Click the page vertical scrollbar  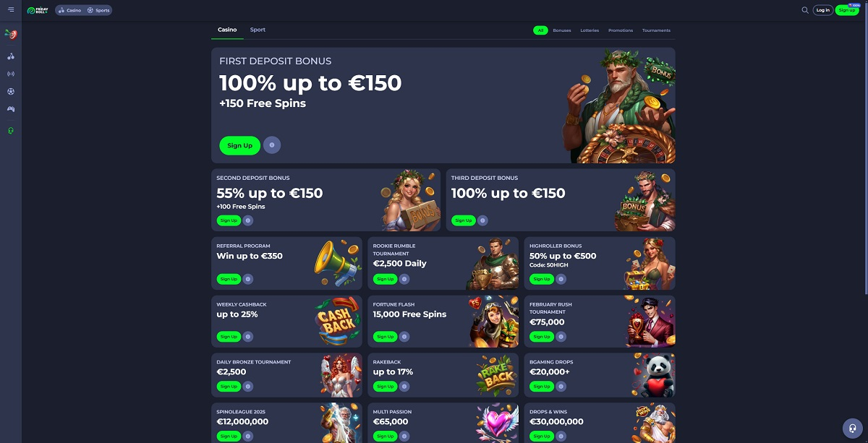866,148
